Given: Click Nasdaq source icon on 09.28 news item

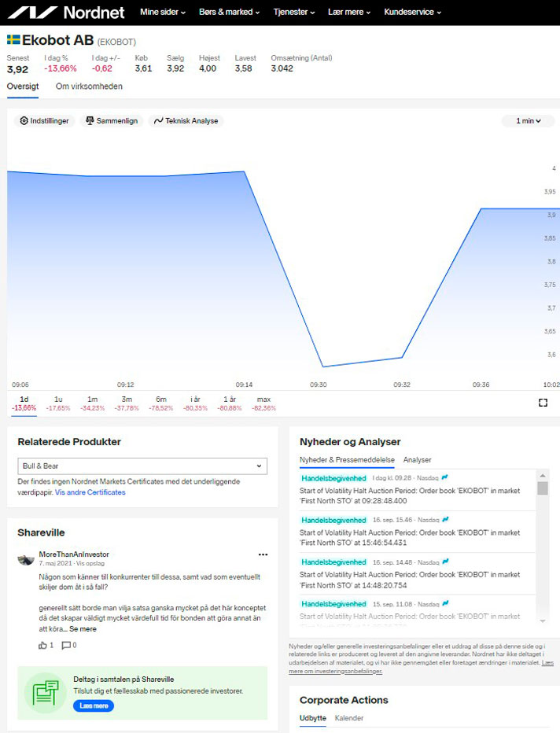Looking at the screenshot, I should pos(444,477).
